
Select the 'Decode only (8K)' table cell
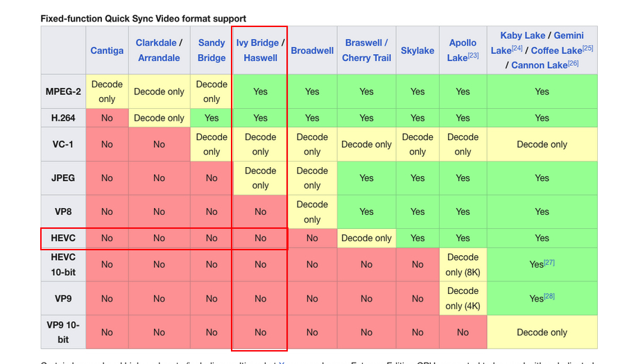pyautogui.click(x=463, y=264)
